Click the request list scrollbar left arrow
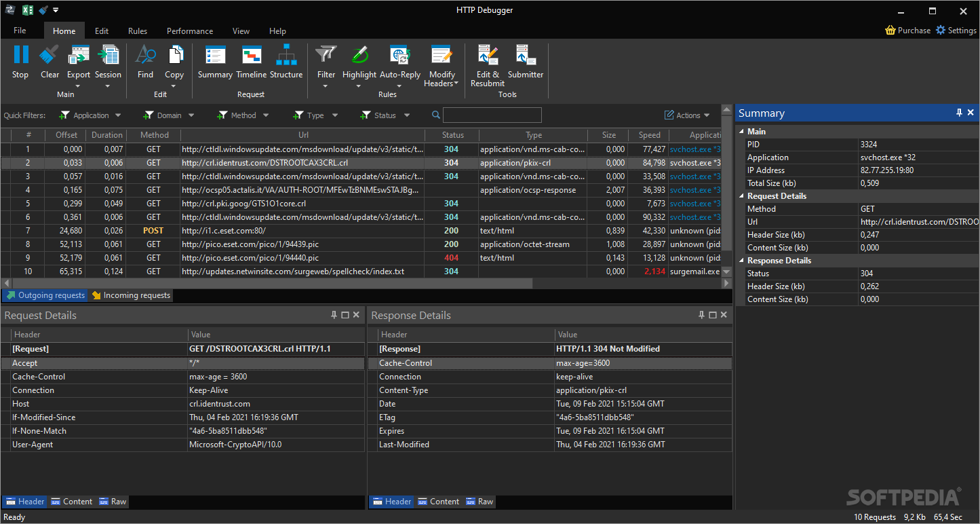Screen dimensions: 980x524 6,282
